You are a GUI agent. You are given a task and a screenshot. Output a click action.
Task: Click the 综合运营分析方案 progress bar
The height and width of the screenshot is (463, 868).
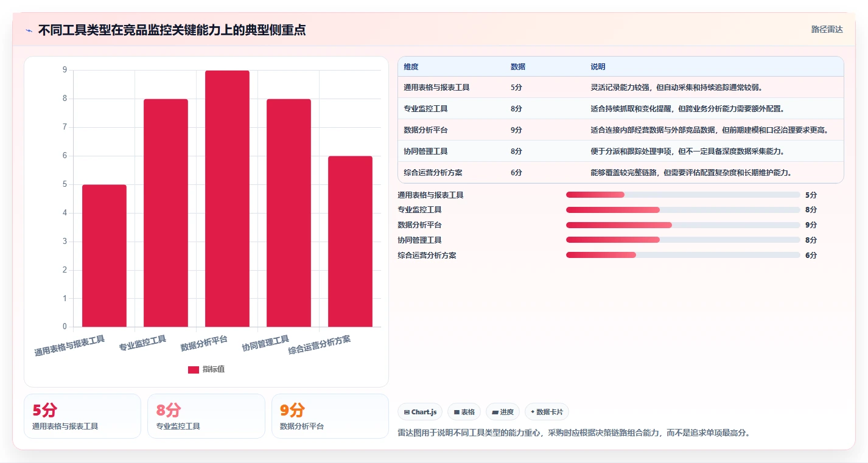[x=683, y=255]
